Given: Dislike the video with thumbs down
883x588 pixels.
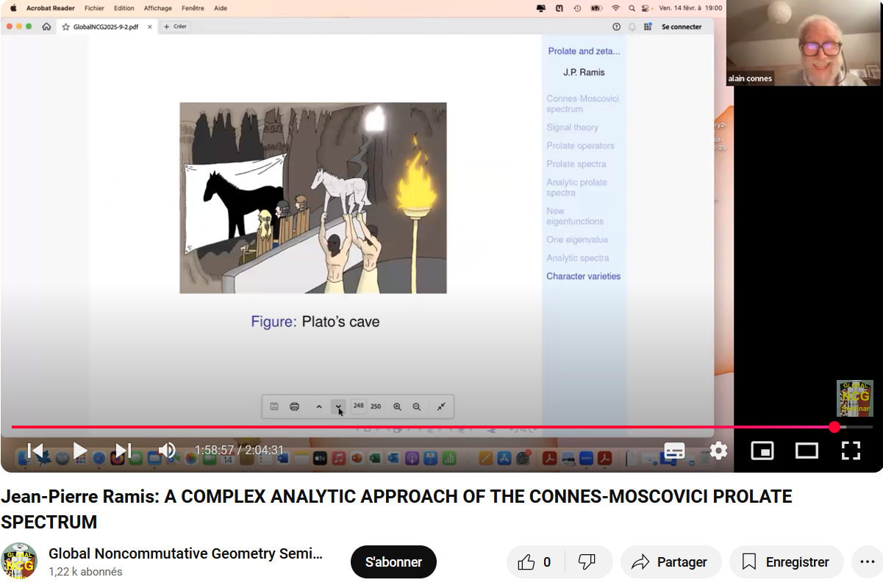Looking at the screenshot, I should (587, 562).
